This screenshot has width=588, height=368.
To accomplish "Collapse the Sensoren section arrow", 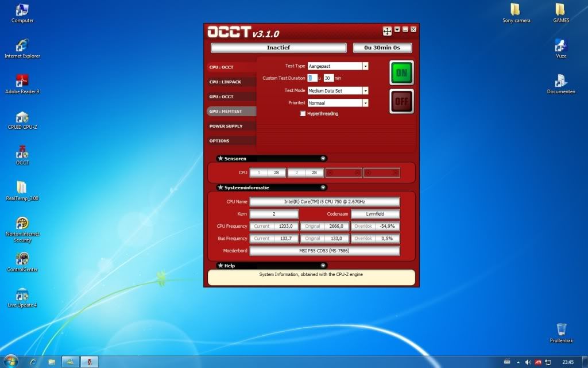I will point(323,158).
